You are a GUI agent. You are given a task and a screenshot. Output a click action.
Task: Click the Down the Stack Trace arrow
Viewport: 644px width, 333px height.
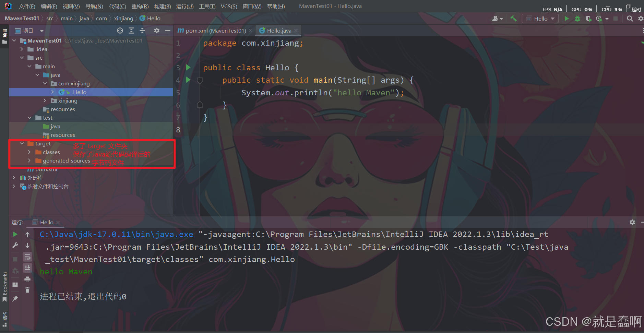point(27,245)
